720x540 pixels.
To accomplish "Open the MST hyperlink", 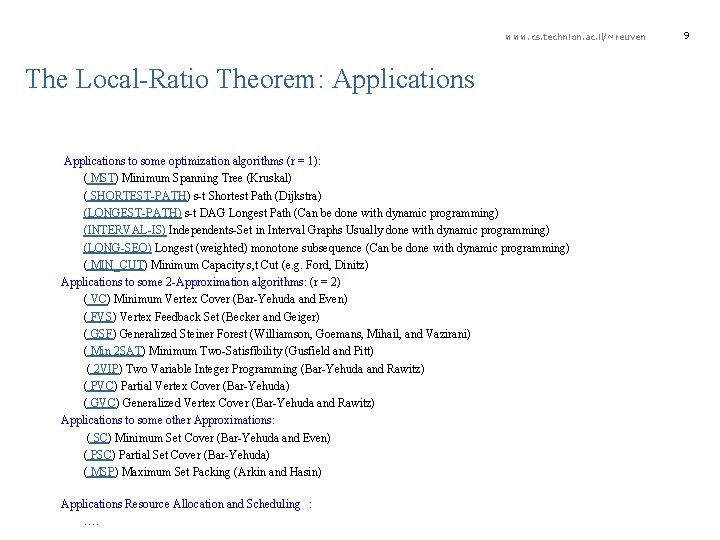I will click(101, 178).
